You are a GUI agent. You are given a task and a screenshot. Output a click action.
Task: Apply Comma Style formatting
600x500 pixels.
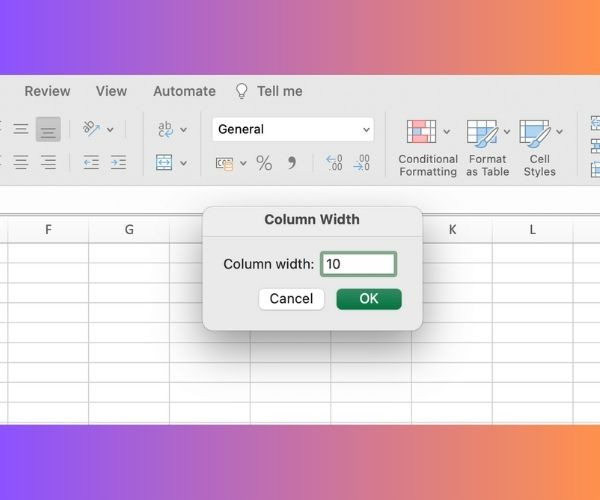pos(292,163)
